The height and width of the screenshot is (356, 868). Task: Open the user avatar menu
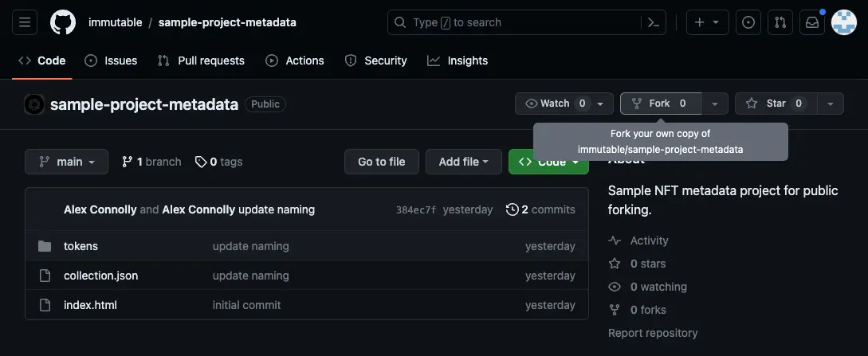click(x=843, y=22)
